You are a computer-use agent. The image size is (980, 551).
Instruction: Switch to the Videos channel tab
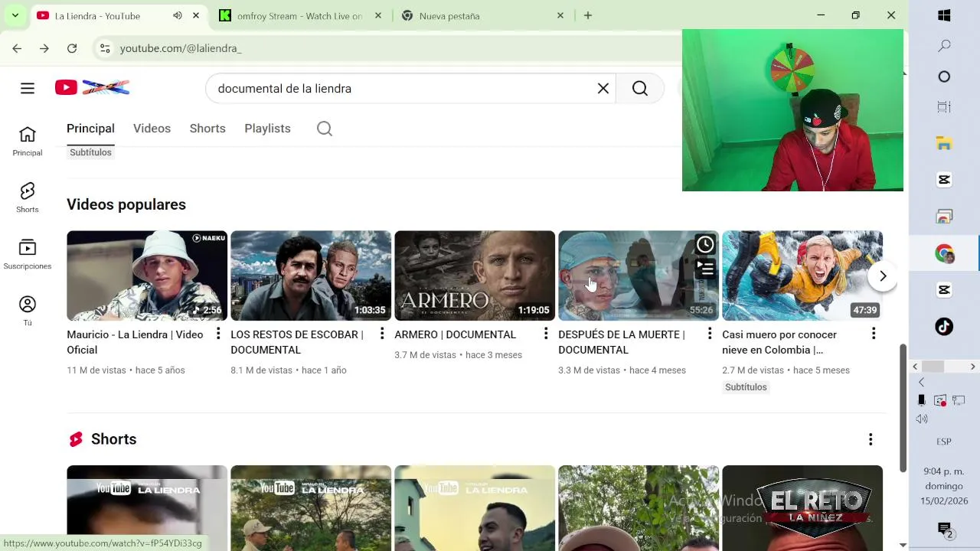point(152,129)
